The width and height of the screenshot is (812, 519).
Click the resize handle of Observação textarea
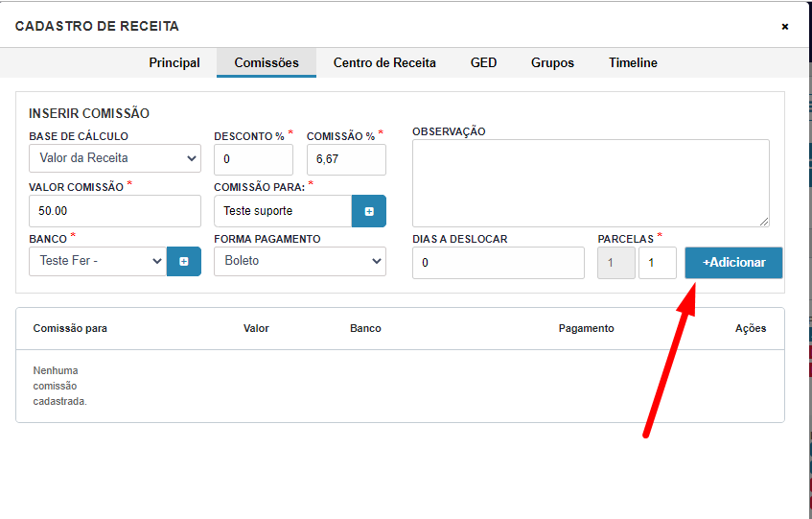764,222
